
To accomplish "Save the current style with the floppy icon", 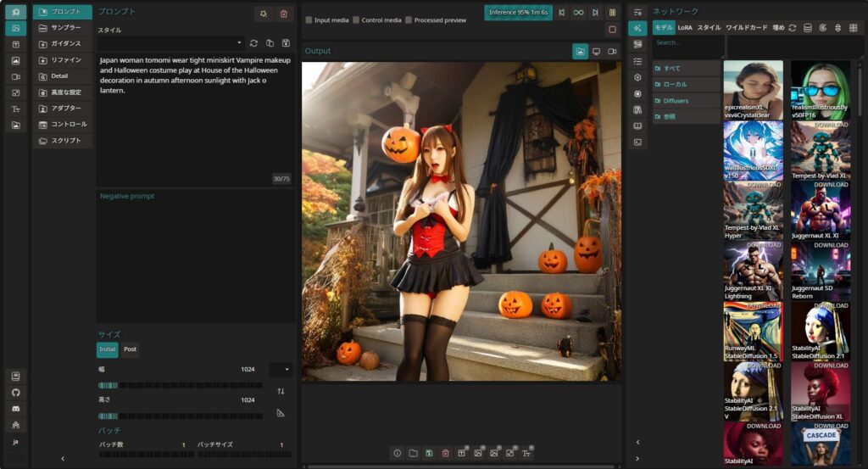I will coord(286,42).
